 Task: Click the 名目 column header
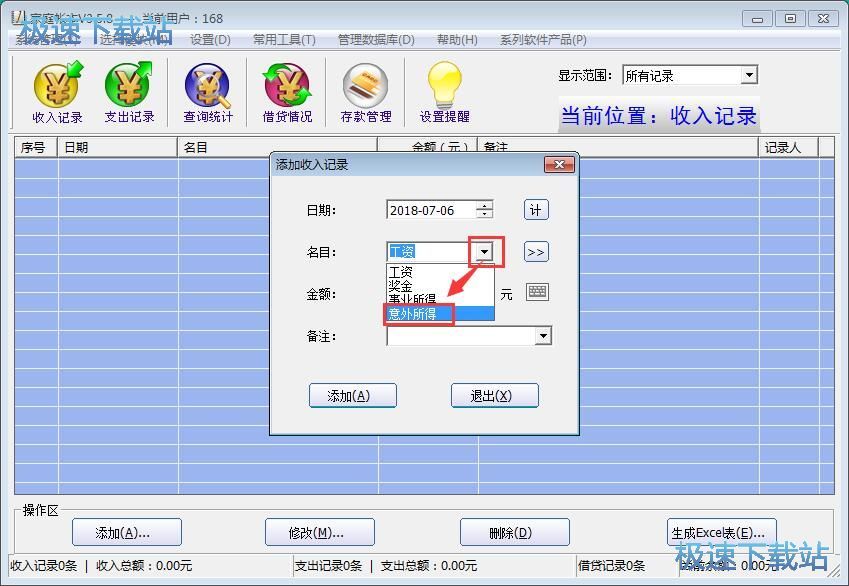tap(277, 147)
